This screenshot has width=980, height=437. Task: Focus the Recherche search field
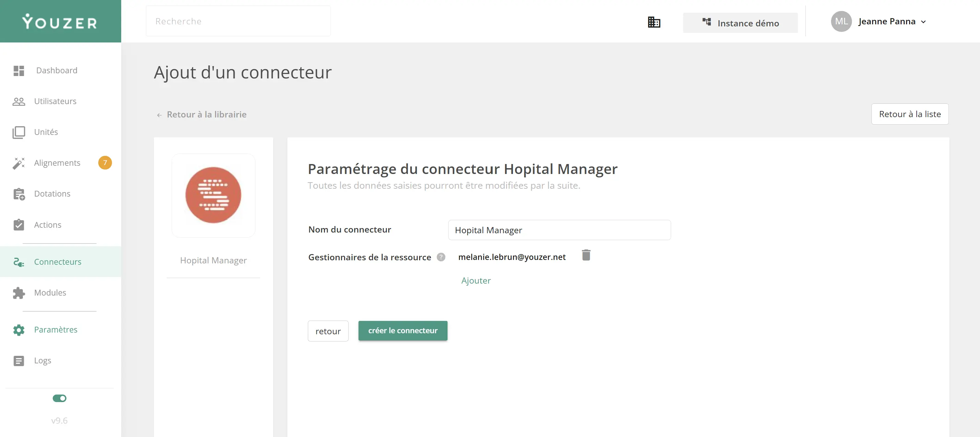(x=238, y=21)
